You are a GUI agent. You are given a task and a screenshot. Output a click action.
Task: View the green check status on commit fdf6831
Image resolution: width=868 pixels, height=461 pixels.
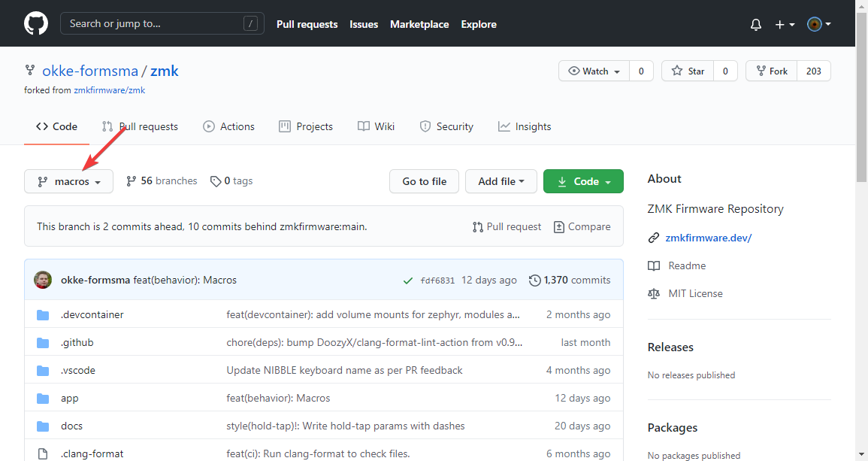click(x=407, y=280)
